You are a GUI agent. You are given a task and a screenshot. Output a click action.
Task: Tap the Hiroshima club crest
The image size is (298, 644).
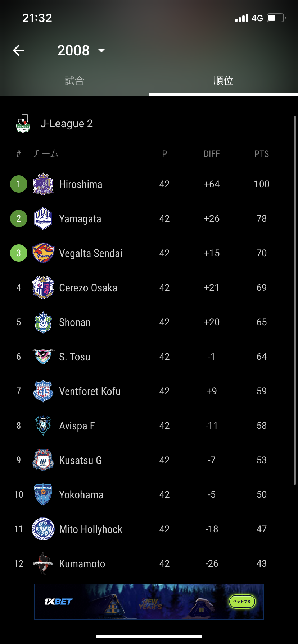tap(43, 184)
